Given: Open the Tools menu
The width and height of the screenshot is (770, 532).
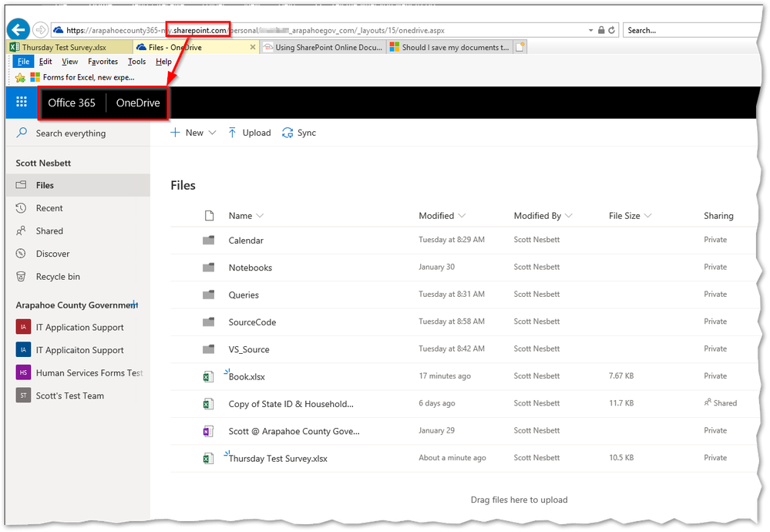Looking at the screenshot, I should [x=136, y=62].
